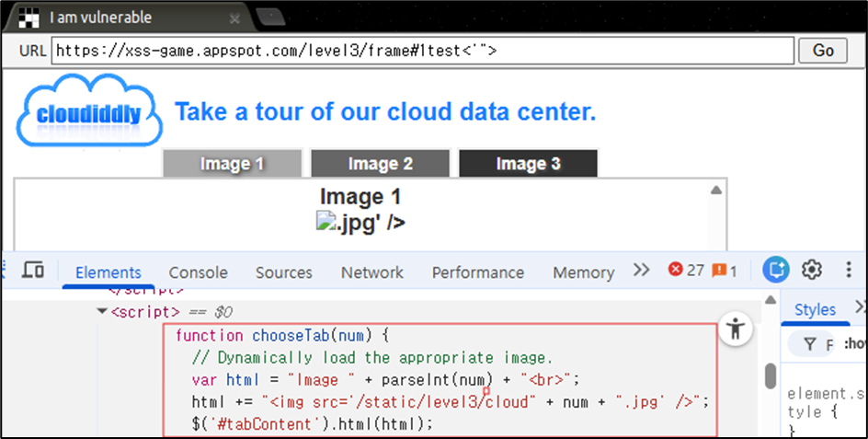Click the red error count badge
The height and width of the screenshot is (439, 868).
pyautogui.click(x=686, y=270)
